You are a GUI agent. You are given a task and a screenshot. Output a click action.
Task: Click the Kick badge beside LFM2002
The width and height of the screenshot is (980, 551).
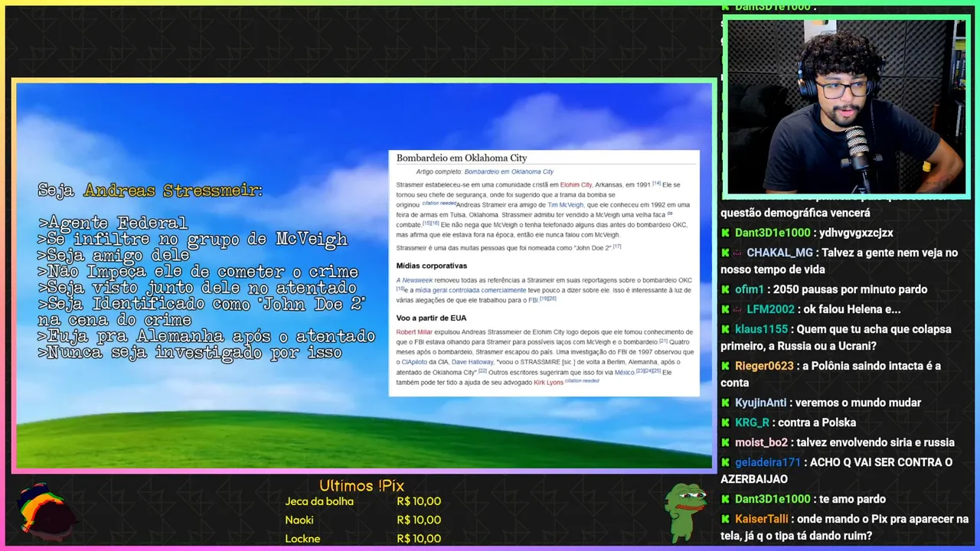click(x=725, y=309)
